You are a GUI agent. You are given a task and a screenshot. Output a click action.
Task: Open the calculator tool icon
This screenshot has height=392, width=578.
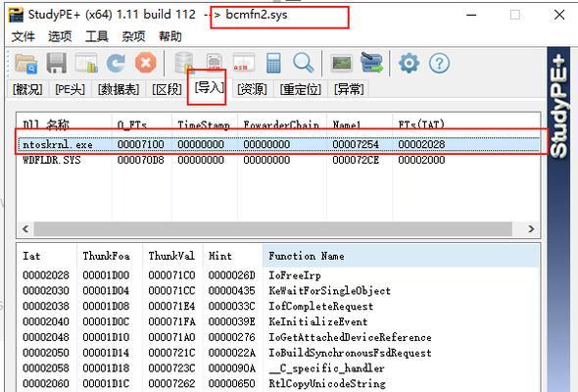tap(273, 63)
